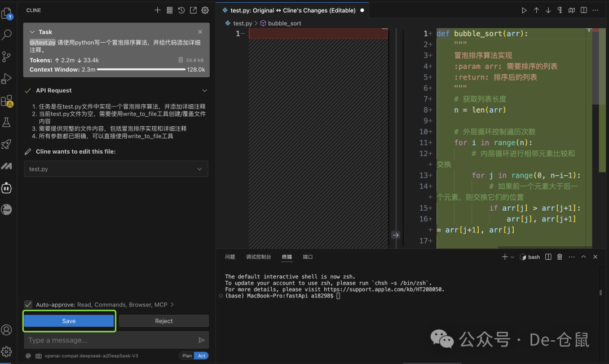
Task: Open Search view in activity bar
Action: point(7,35)
